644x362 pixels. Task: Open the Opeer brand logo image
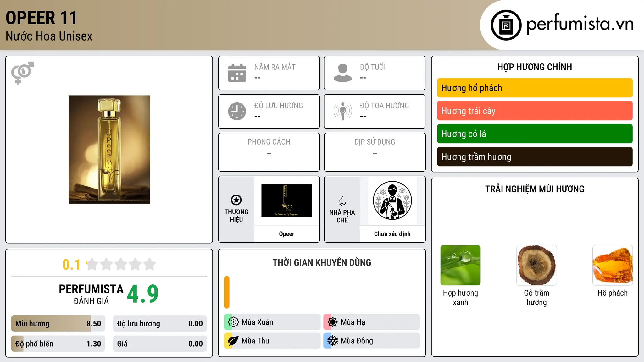point(286,200)
